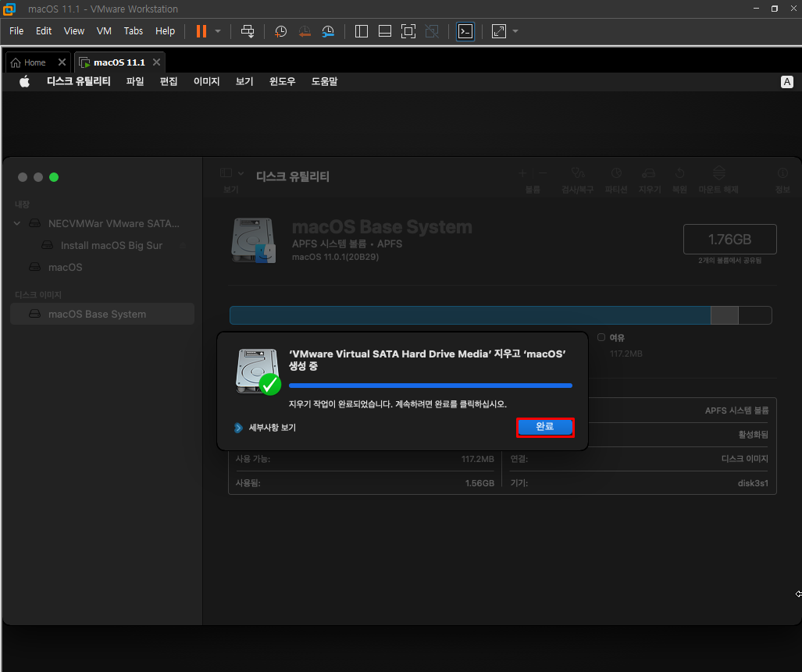This screenshot has width=802, height=672.
Task: Toggle the thumbnail bar view
Action: coord(385,31)
